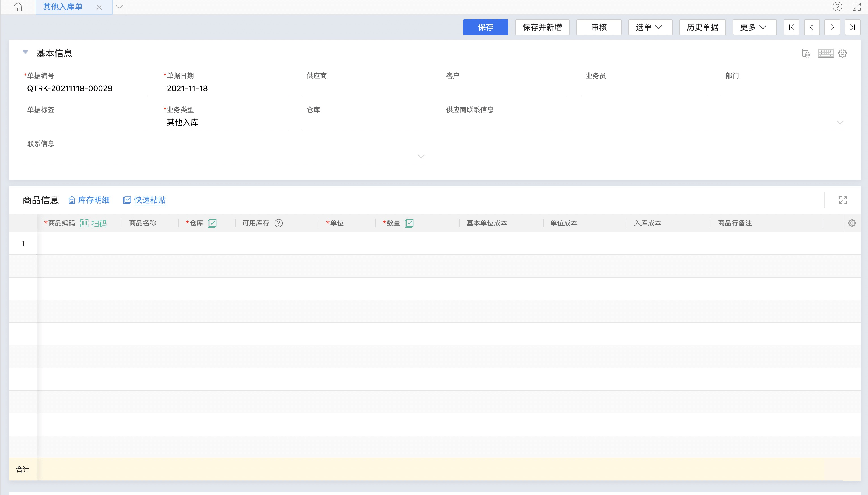
Task: Click the 快速粘贴 checkbox icon
Action: pyautogui.click(x=127, y=200)
